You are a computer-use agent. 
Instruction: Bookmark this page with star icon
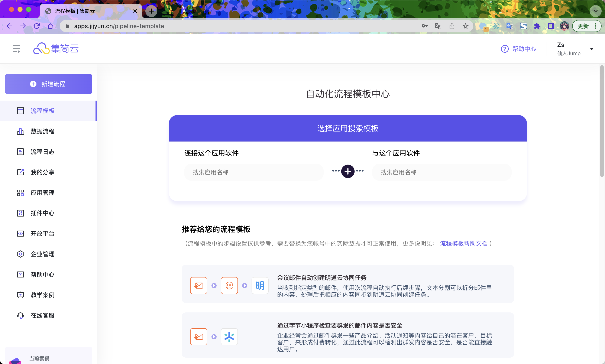465,26
